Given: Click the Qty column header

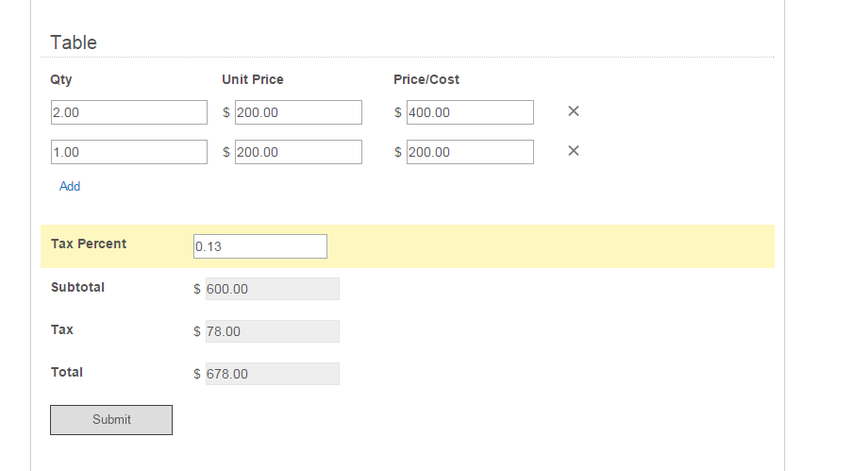Looking at the screenshot, I should click(x=61, y=80).
